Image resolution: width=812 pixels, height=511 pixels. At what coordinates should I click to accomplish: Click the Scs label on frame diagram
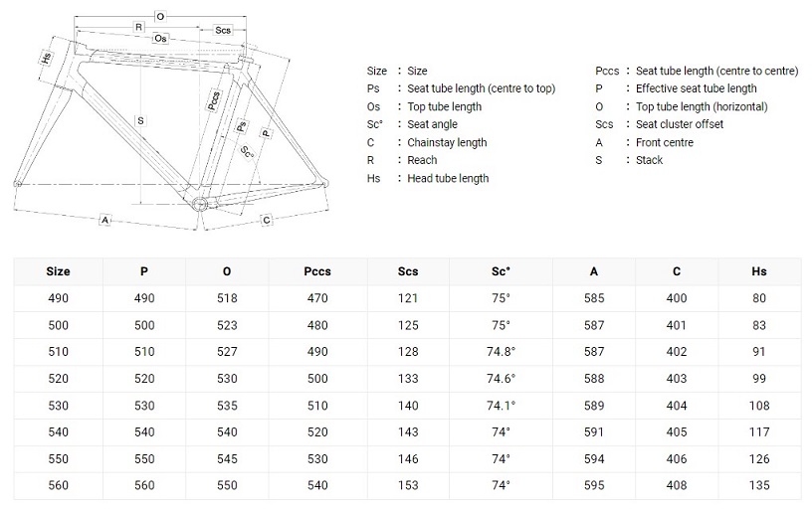pos(224,31)
